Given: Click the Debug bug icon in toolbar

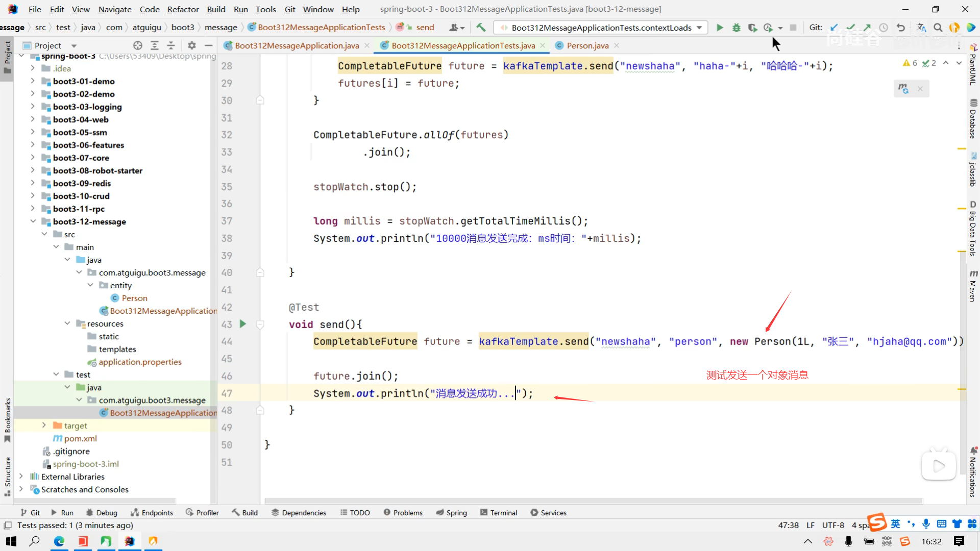Looking at the screenshot, I should pos(736,28).
